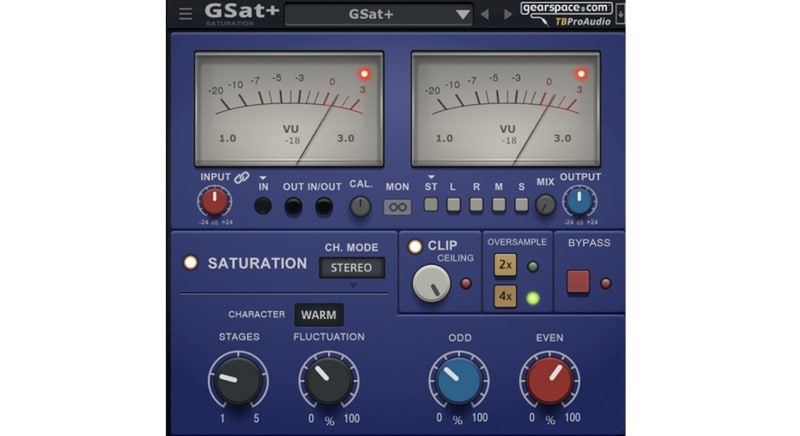Toggle the MON stereo link button
Screen dimensions: 800x436
click(x=397, y=207)
